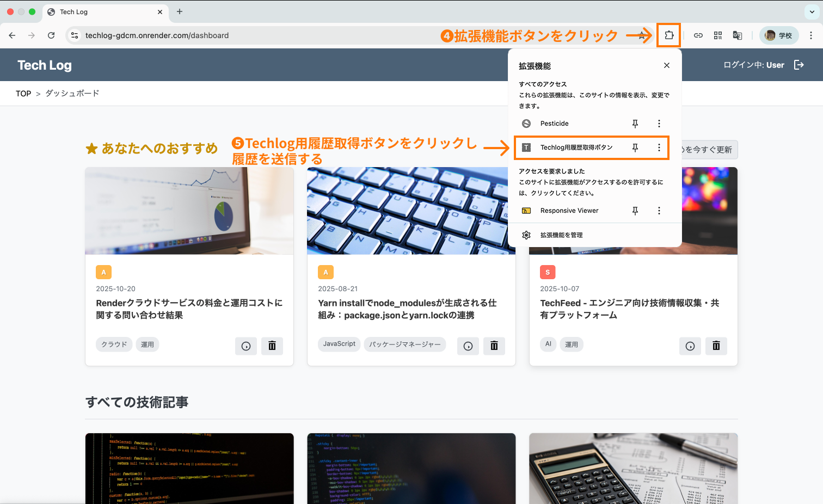Open options menu for Techlog用履歴取得ボタン
823x504 pixels.
coord(659,147)
